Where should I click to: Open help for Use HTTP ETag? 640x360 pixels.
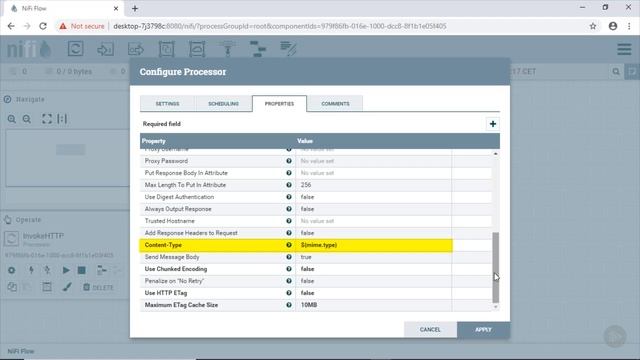click(x=289, y=293)
